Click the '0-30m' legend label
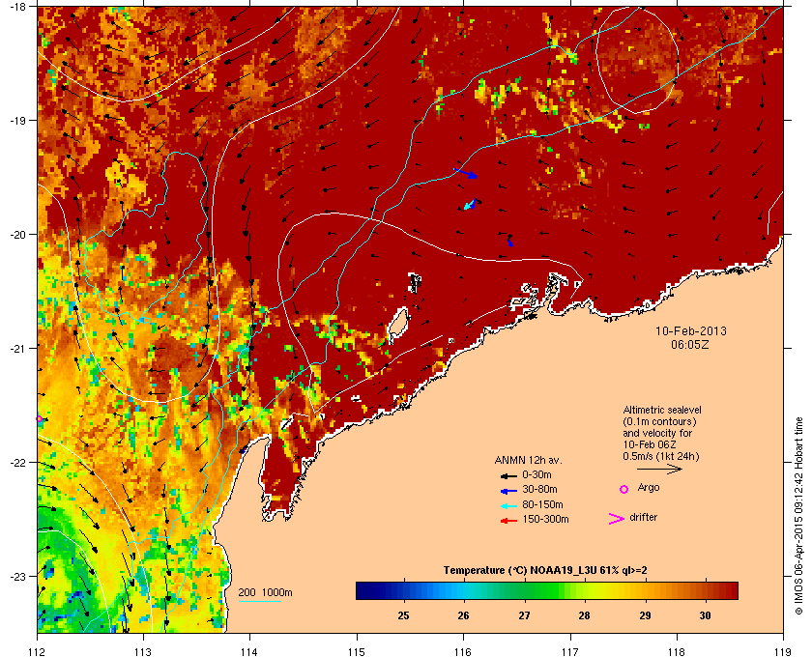The image size is (812, 657). 536,474
